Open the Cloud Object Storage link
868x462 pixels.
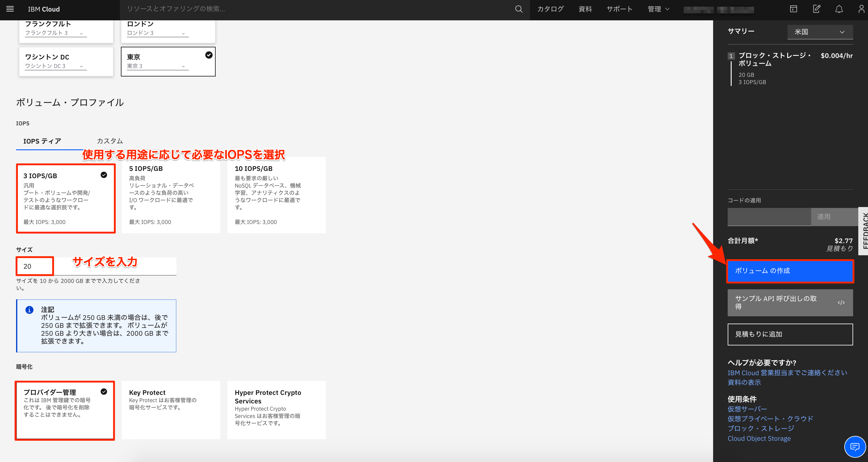759,438
